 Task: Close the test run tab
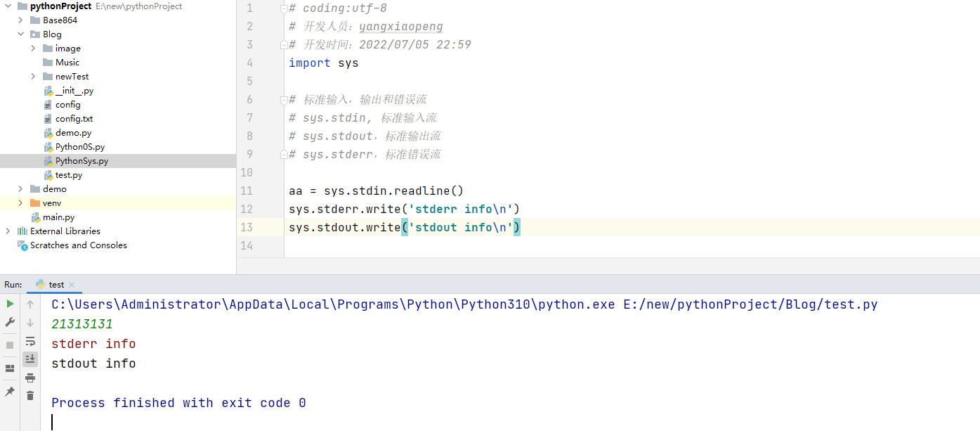point(72,285)
